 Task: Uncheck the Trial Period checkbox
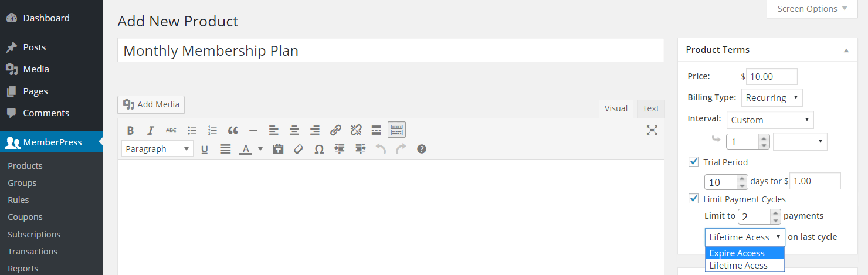click(x=694, y=162)
